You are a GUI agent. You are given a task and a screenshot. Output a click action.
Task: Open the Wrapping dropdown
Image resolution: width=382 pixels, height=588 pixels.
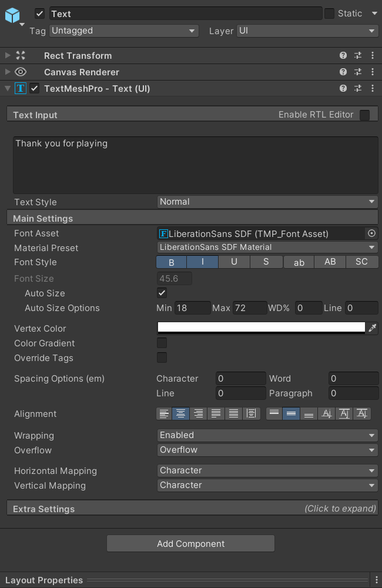point(267,435)
